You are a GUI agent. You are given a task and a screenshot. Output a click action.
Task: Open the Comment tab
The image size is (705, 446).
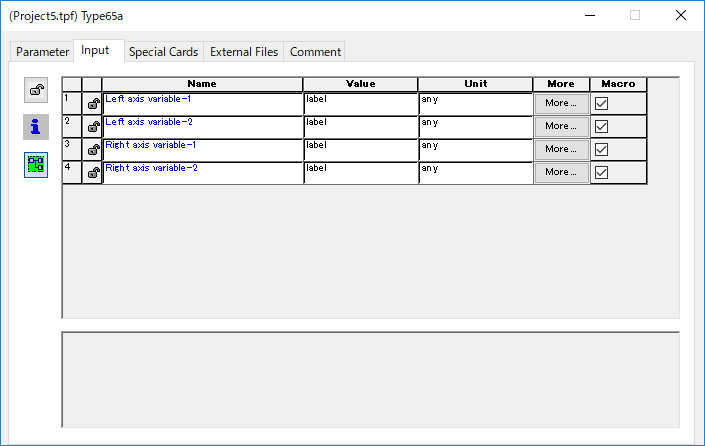click(315, 52)
